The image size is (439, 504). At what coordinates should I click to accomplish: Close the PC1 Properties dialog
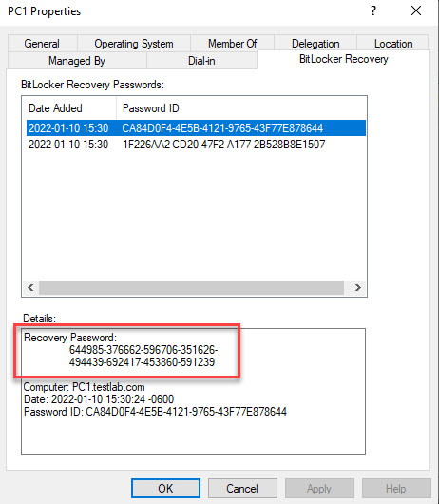point(416,10)
